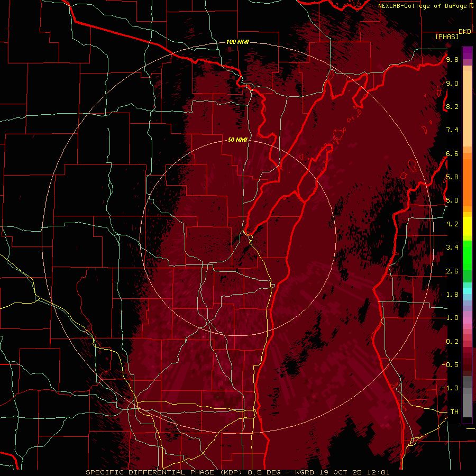The height and width of the screenshot is (476, 476).
Task: Click the 4.2 value on the color scale
Action: coord(452,224)
